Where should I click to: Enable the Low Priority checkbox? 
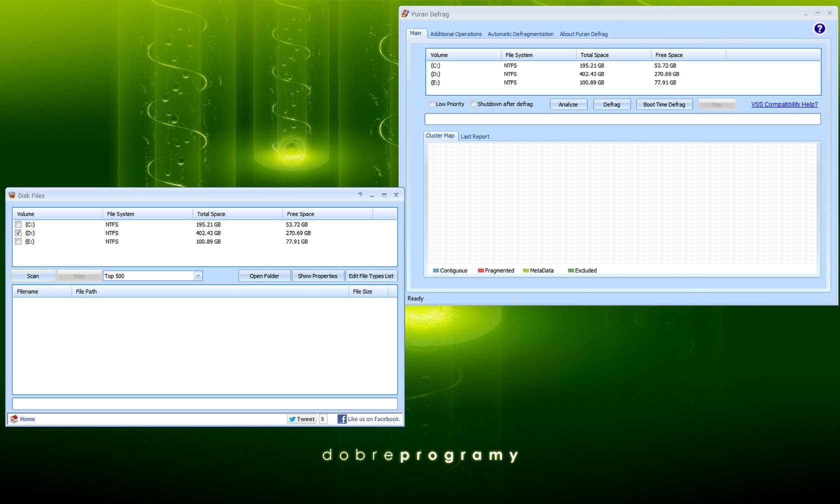coord(431,104)
